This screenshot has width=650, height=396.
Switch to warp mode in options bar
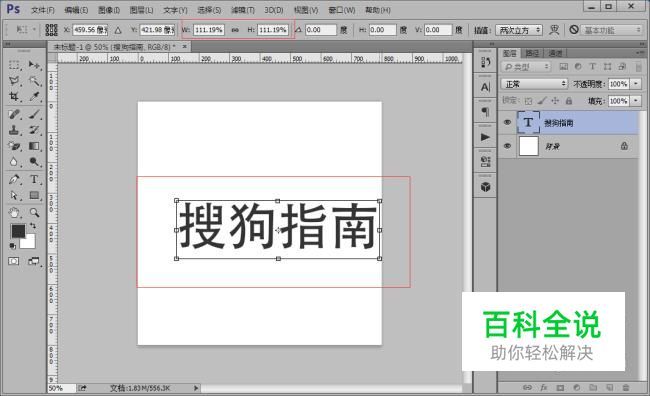click(554, 29)
